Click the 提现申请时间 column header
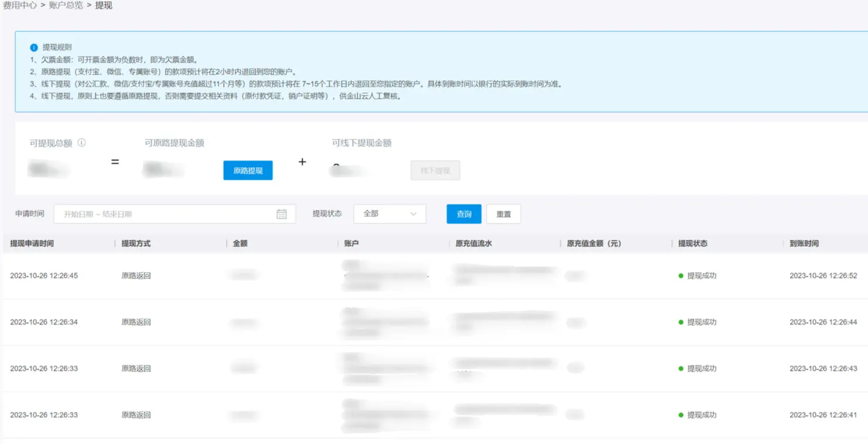Screen dimensions: 868x444 pos(32,244)
